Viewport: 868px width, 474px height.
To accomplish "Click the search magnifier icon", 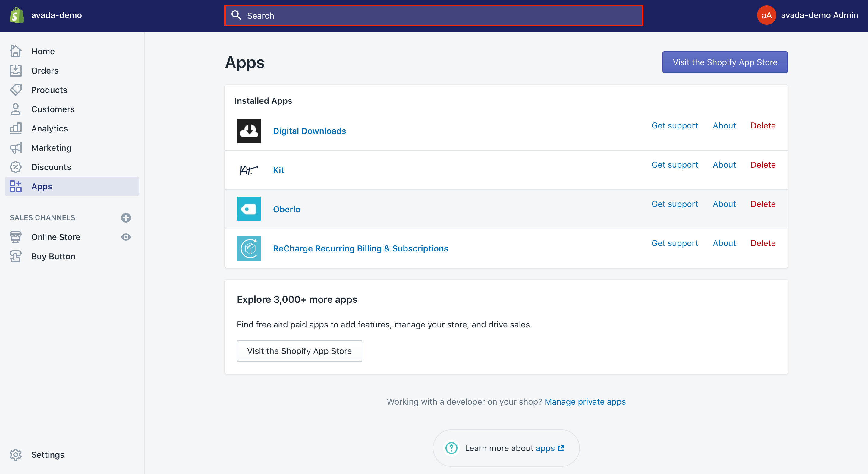I will tap(236, 15).
